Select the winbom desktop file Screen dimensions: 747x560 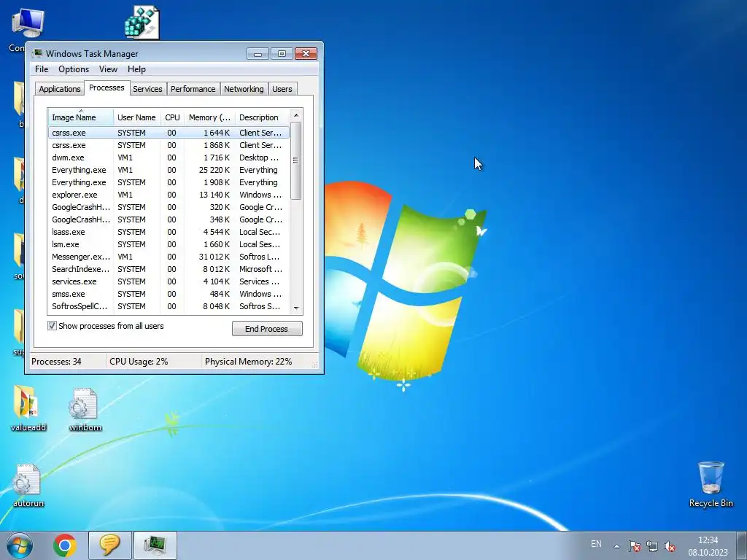pos(85,410)
